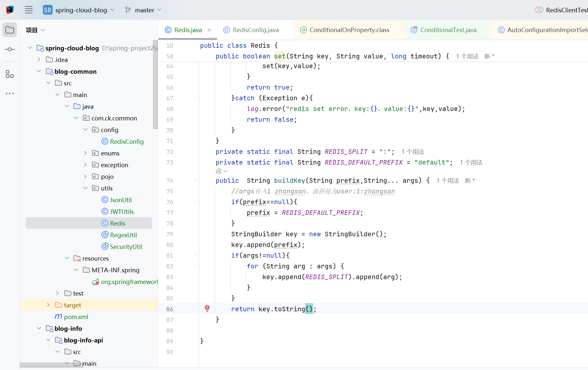This screenshot has width=588, height=370.
Task: Expand the exception package
Action: [85, 165]
